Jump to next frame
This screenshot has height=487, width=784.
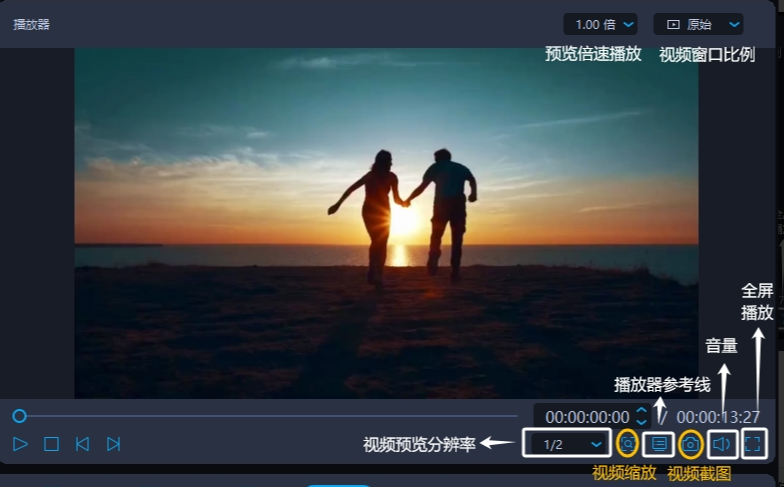tap(114, 444)
